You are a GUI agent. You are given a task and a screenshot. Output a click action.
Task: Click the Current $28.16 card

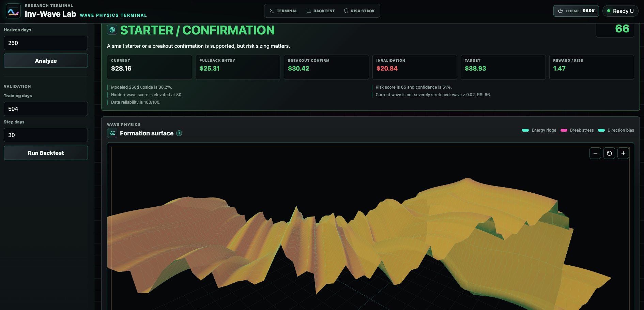(x=150, y=67)
